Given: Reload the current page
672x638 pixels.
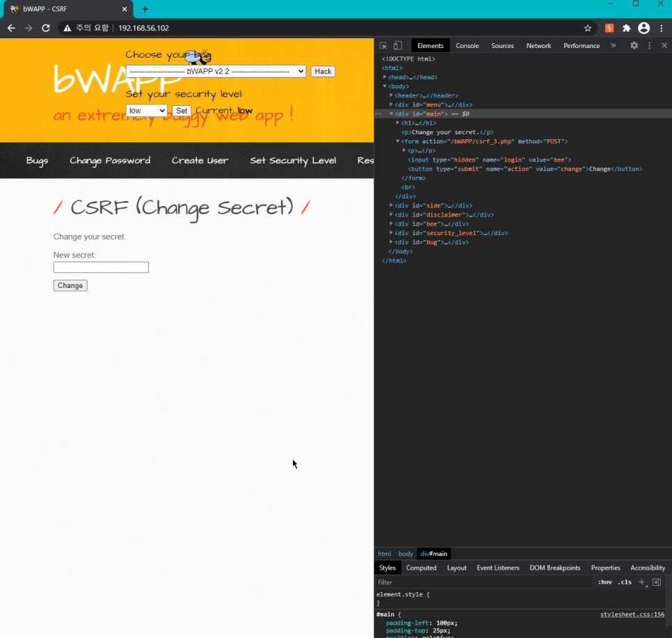Looking at the screenshot, I should coord(46,28).
